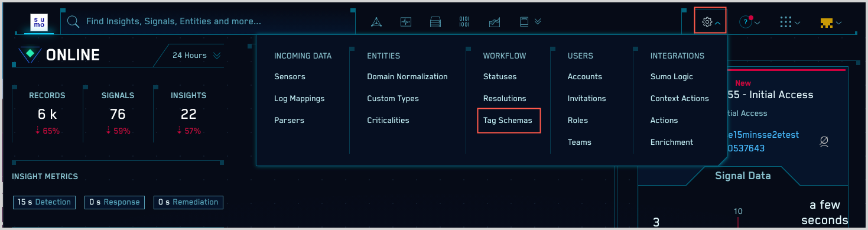Open Enrichment under Integrations
Screen dimensions: 868x230
coord(672,142)
